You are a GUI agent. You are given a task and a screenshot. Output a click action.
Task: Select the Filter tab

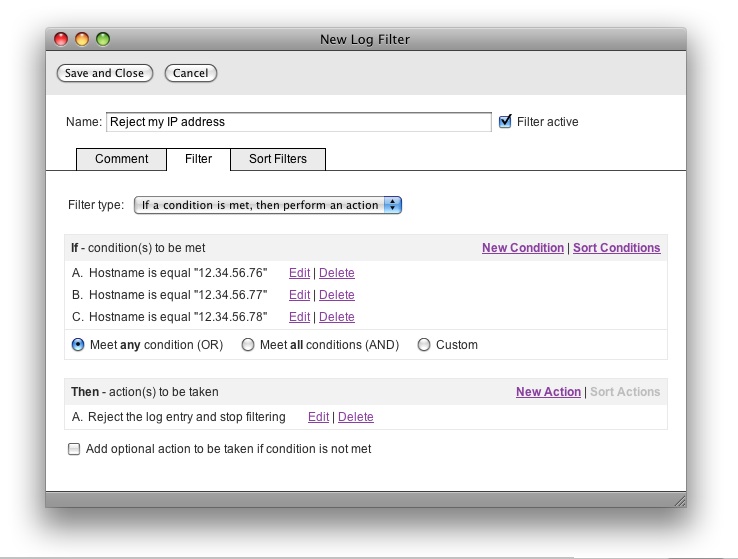click(x=198, y=159)
